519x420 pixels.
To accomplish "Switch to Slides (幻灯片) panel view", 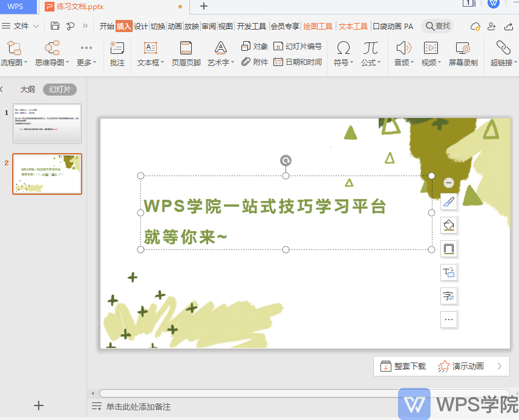I will [x=60, y=90].
